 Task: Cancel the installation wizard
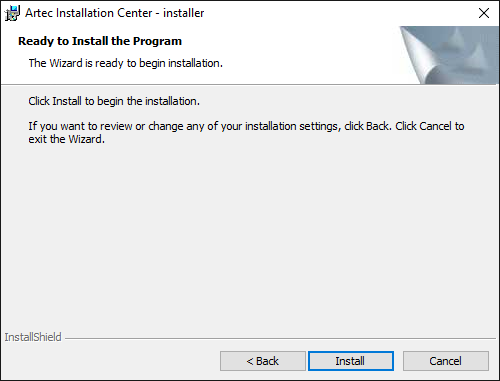(446, 361)
